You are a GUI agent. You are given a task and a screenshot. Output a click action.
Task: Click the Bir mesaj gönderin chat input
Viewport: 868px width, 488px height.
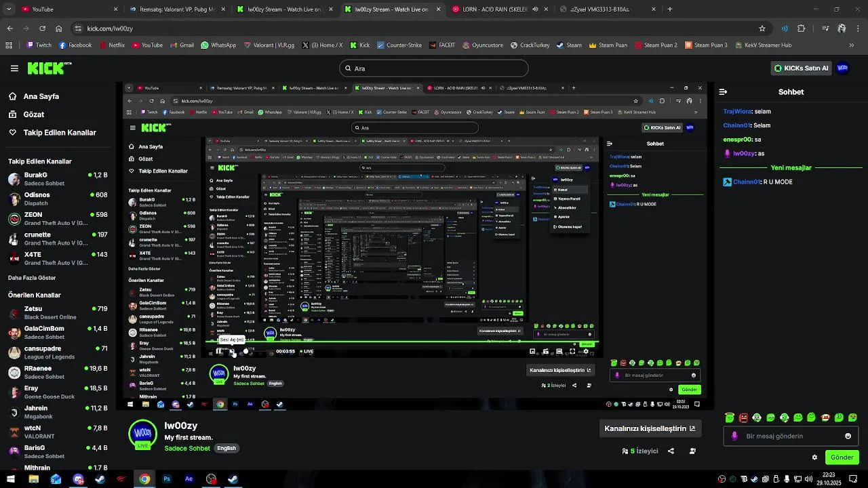(x=791, y=436)
